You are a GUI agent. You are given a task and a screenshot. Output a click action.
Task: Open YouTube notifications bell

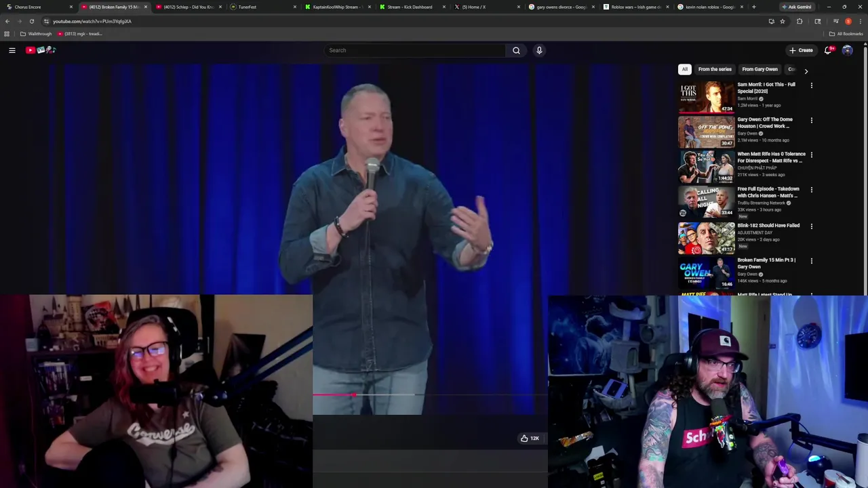(828, 50)
